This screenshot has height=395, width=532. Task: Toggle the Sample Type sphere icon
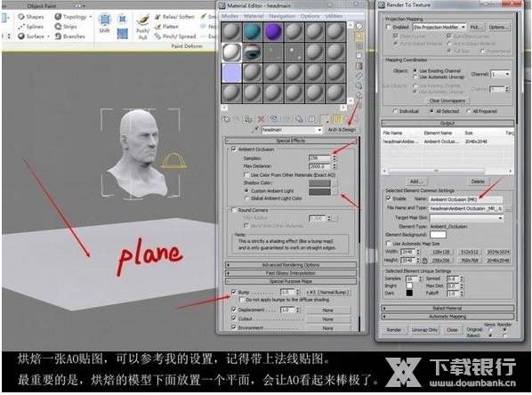tap(359, 26)
